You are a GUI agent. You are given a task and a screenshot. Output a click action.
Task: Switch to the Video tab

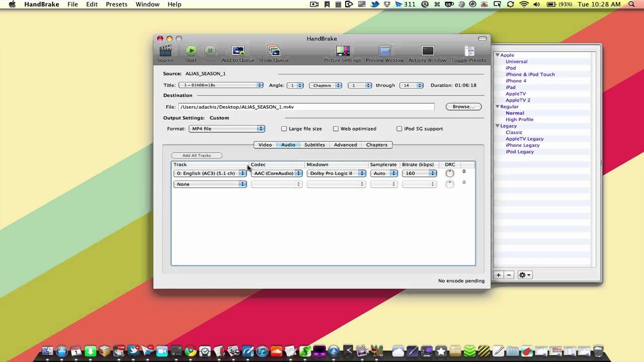click(x=265, y=145)
